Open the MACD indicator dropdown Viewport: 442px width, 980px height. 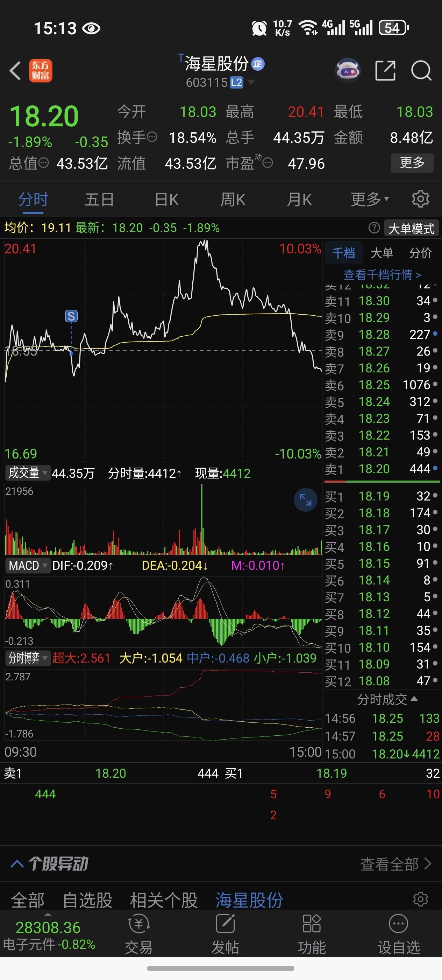coord(28,566)
